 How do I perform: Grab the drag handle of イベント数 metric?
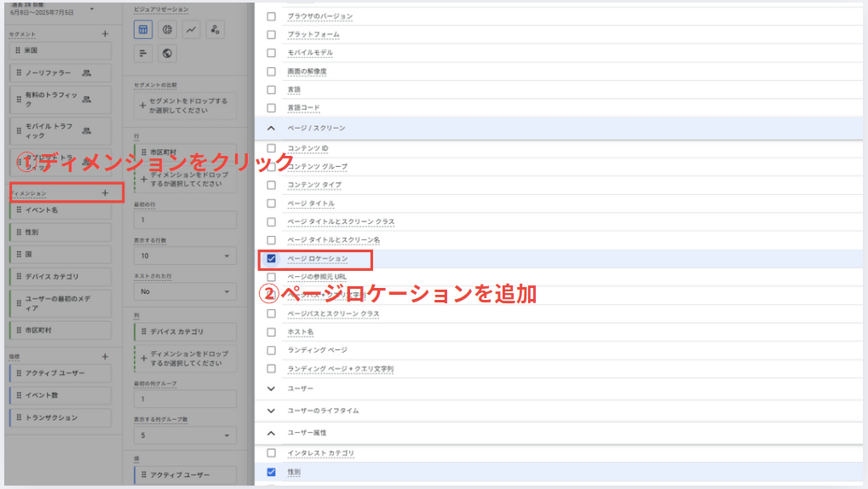pos(18,395)
